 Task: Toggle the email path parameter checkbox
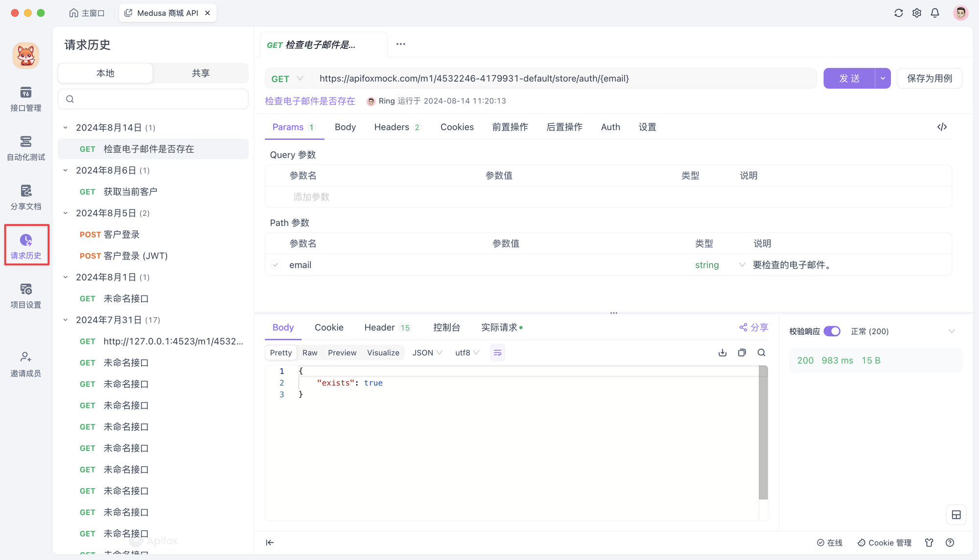click(x=276, y=265)
